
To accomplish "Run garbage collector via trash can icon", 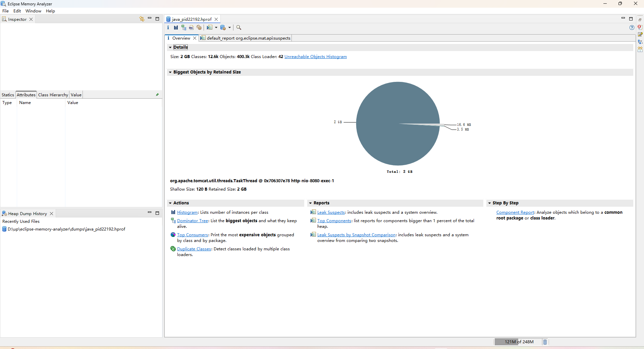I will coord(545,342).
